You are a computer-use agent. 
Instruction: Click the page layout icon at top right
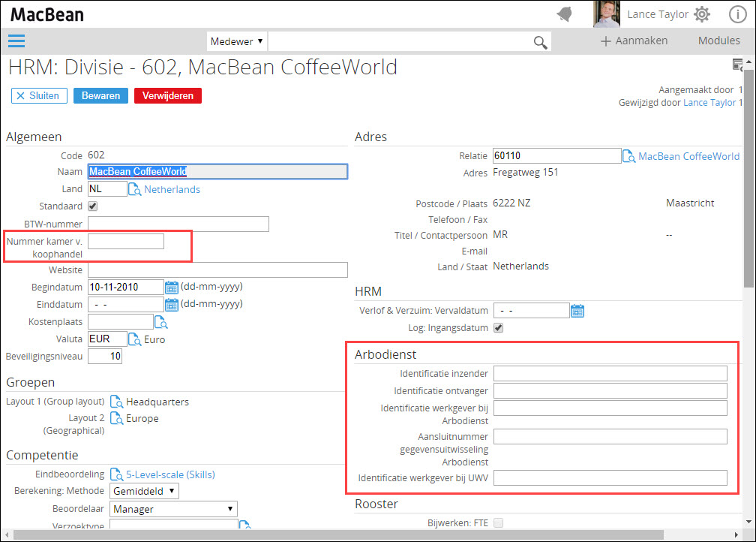(x=737, y=65)
